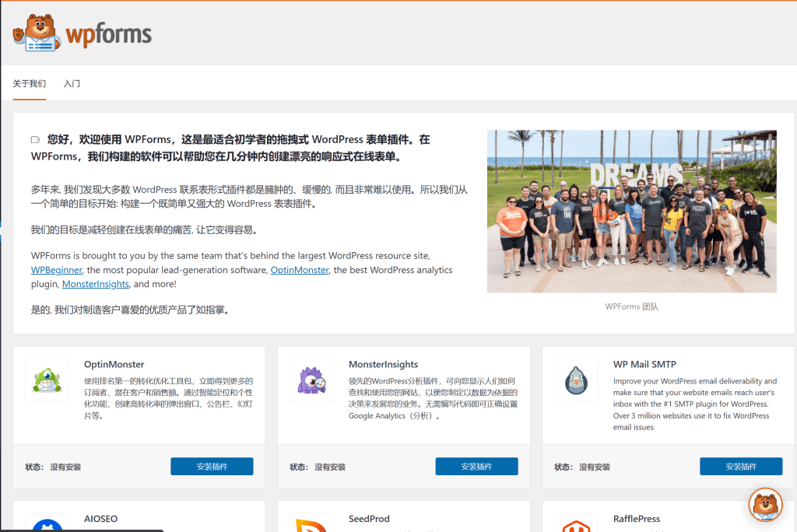This screenshot has height=532, width=797.
Task: Click 安装插件 for MonsterInsights
Action: (476, 466)
